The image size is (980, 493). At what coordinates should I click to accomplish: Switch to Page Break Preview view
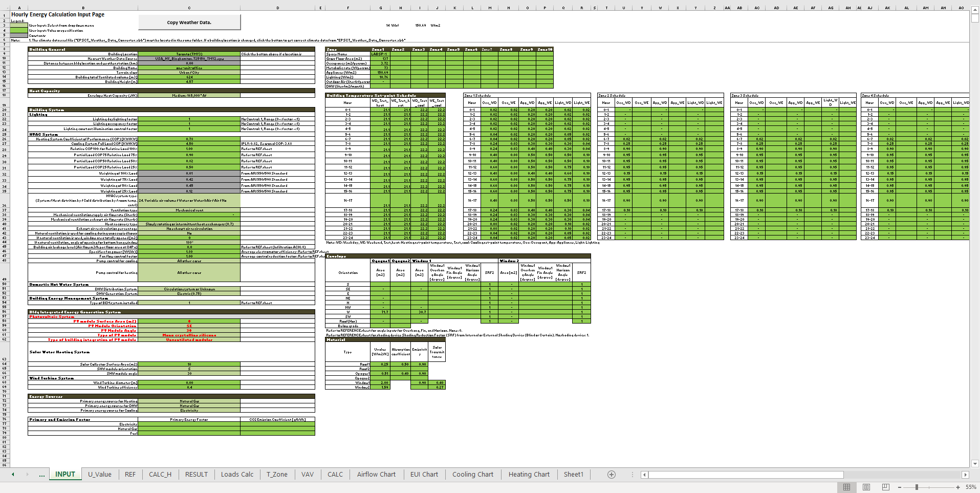886,487
